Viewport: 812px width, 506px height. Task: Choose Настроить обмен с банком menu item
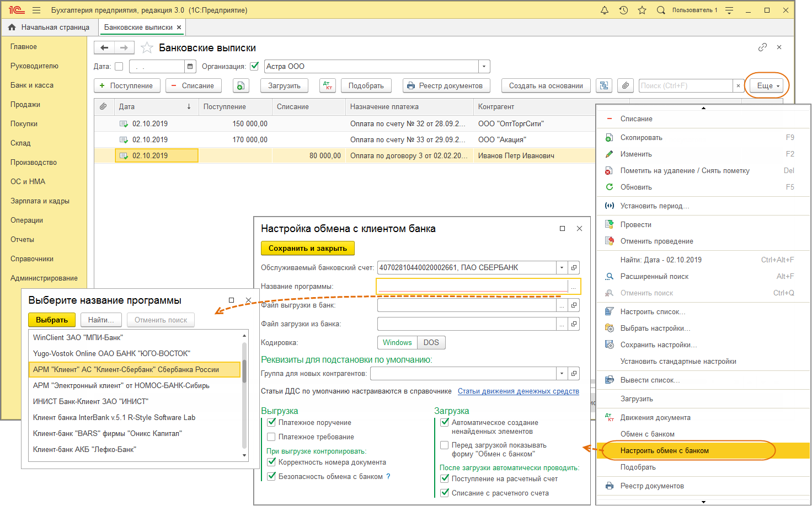[x=703, y=450]
